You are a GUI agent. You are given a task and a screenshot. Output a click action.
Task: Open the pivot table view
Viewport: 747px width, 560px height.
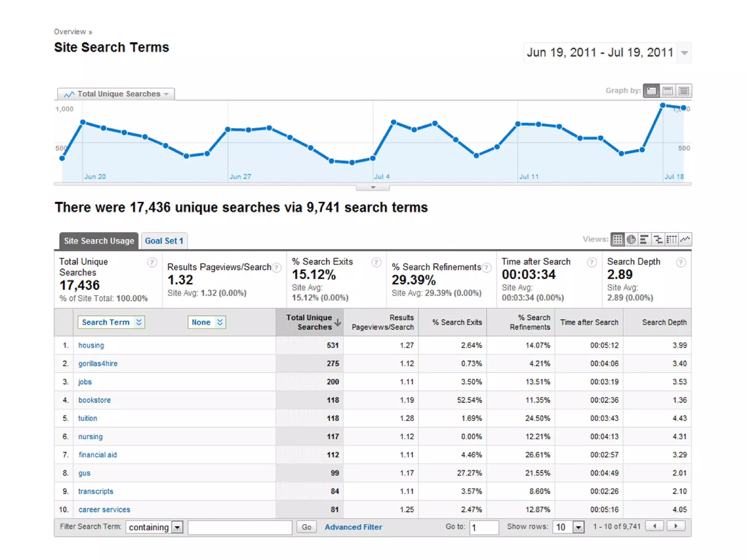pyautogui.click(x=671, y=240)
